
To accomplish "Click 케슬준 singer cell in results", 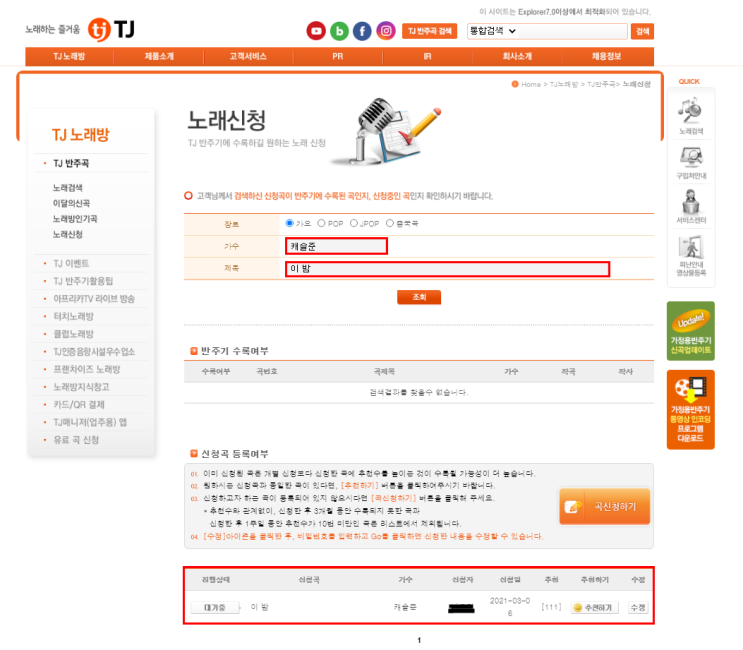I will pos(405,607).
